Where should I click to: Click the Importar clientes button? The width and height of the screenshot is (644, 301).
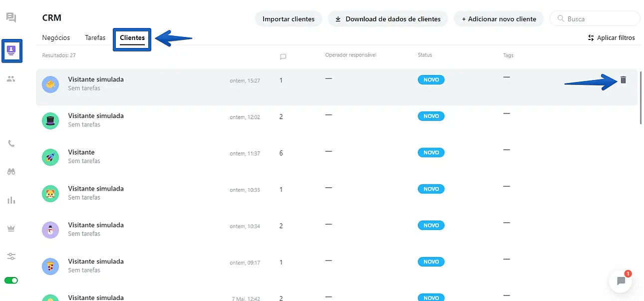pos(289,19)
